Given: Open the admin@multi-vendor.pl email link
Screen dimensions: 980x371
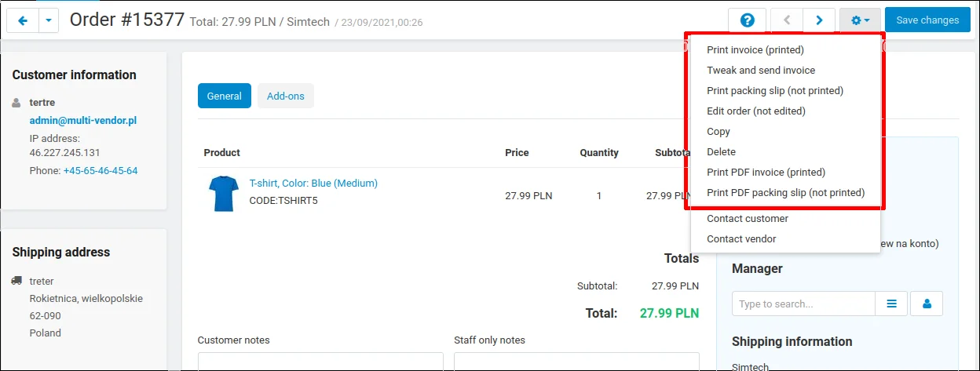Looking at the screenshot, I should (83, 121).
